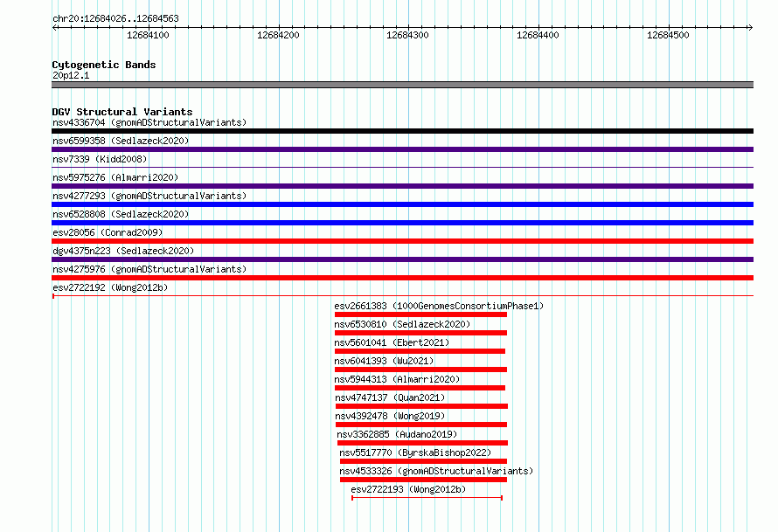Click ruler position 12684100
The height and width of the screenshot is (532, 778).
(x=148, y=35)
